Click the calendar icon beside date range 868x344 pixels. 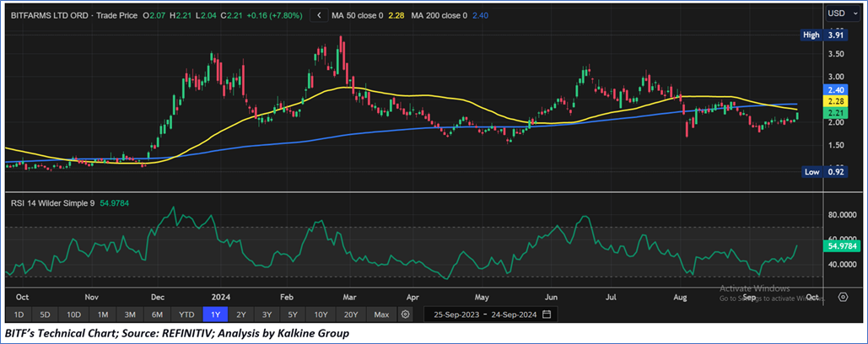tap(547, 314)
